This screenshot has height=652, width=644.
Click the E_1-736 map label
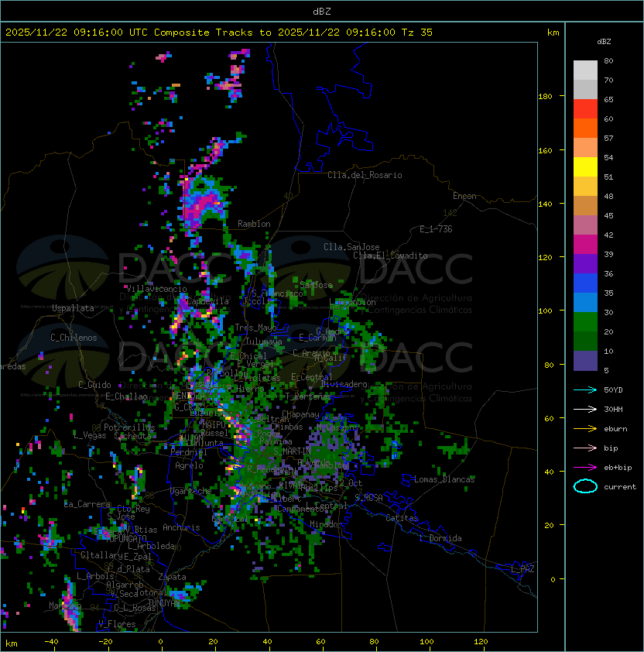click(x=436, y=229)
